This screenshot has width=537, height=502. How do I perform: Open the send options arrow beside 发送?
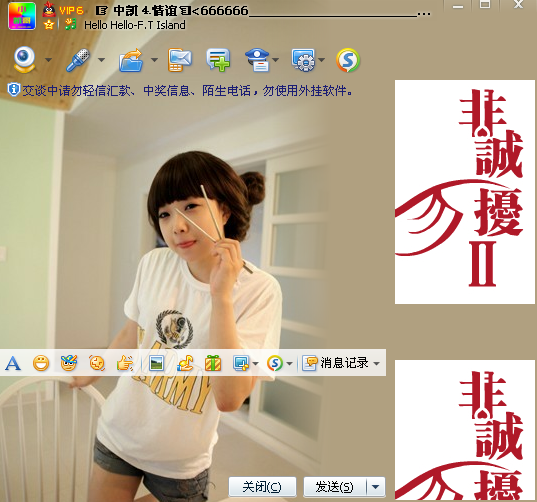[x=376, y=487]
